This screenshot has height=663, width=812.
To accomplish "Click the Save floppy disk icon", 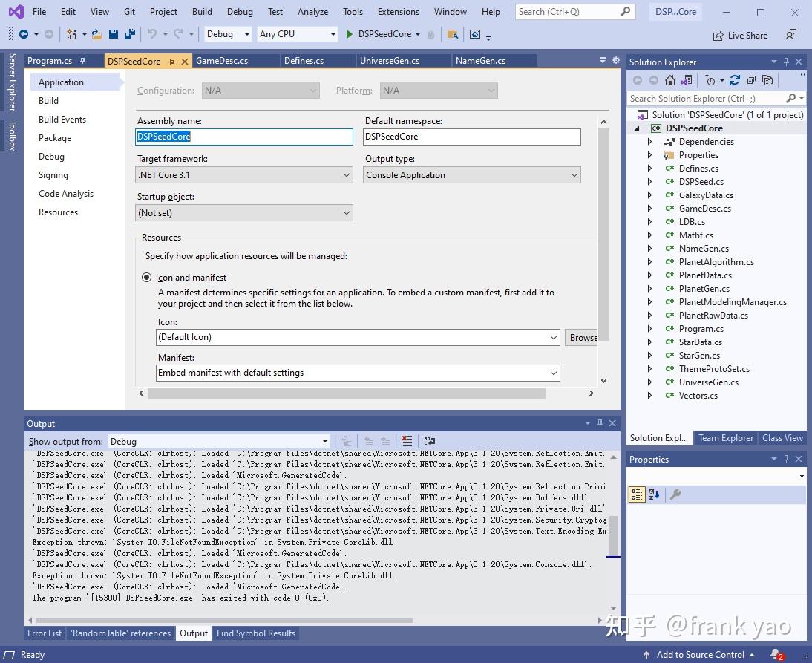I will point(114,34).
